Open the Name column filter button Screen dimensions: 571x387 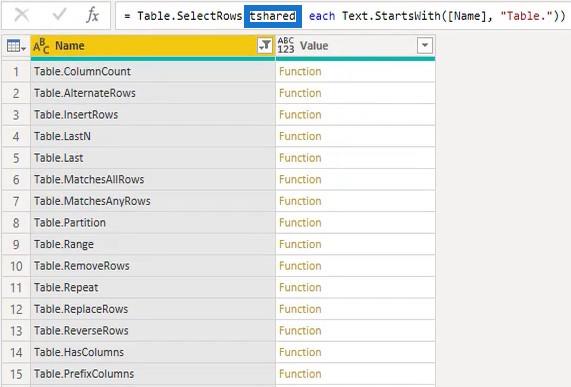click(265, 46)
